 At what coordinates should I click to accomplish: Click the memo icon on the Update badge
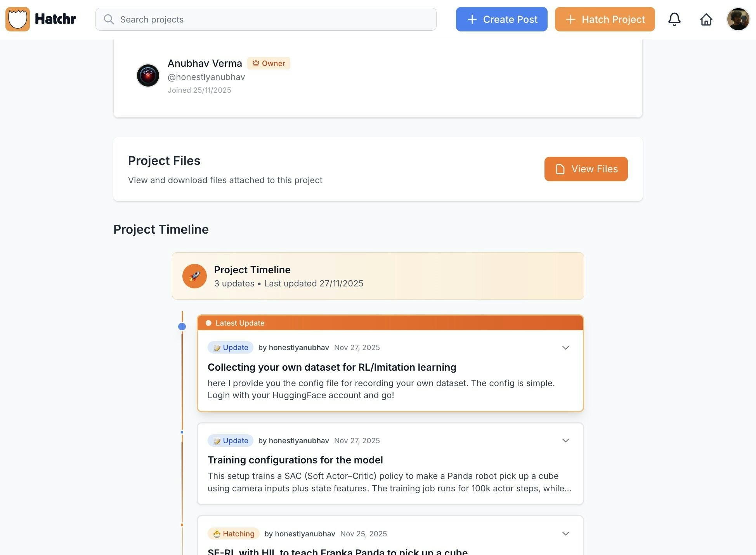[x=217, y=347]
